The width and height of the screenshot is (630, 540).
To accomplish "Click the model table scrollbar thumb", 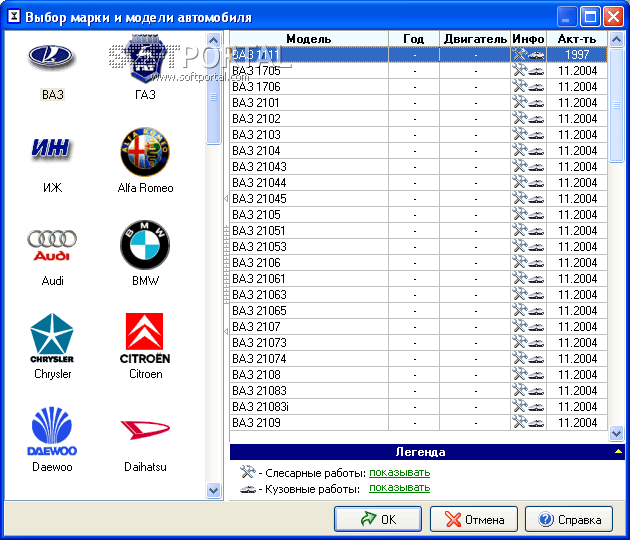I will click(x=616, y=105).
